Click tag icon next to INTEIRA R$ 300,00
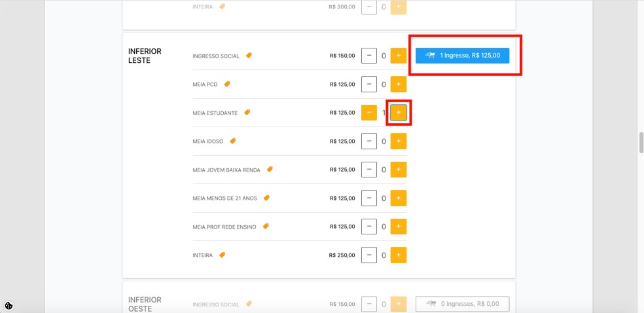This screenshot has height=313, width=644. [x=222, y=6]
